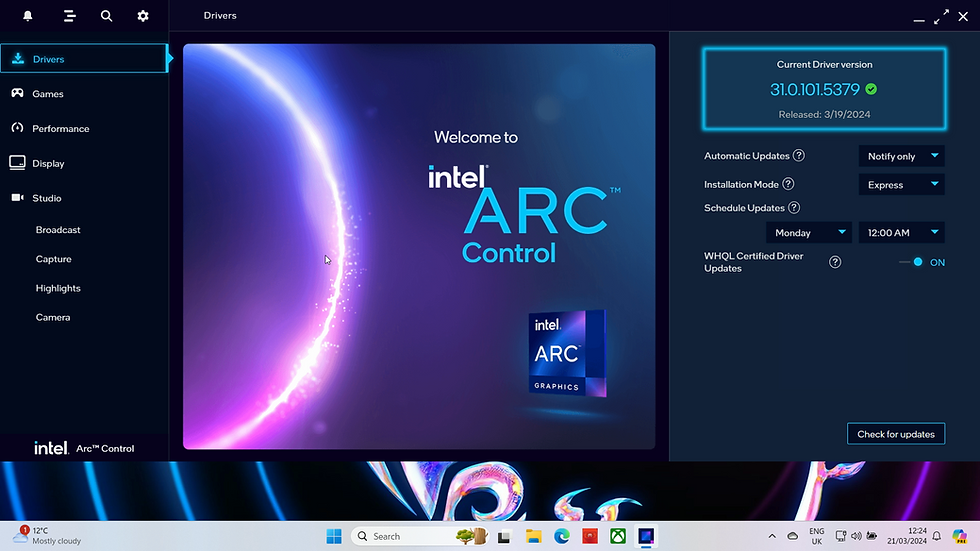
Task: Open the weather widget showing 12°C
Action: (47, 535)
